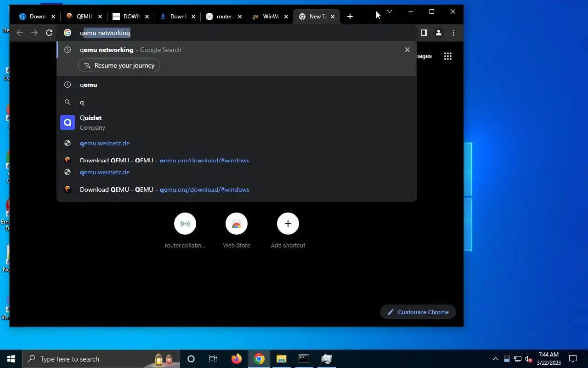Screen dimensions: 588x368
Task: Close the router tab
Action: [240, 17]
